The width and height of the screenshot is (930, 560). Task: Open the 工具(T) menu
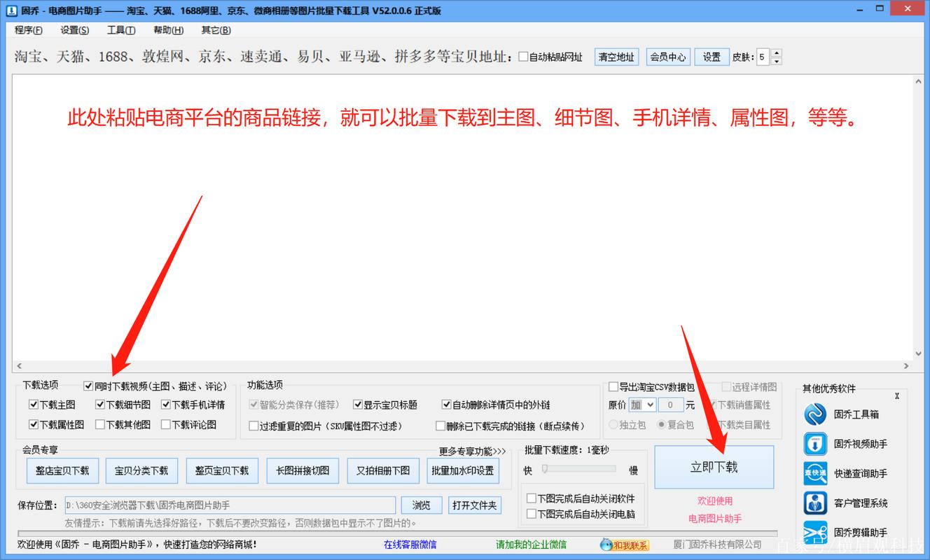coord(121,30)
